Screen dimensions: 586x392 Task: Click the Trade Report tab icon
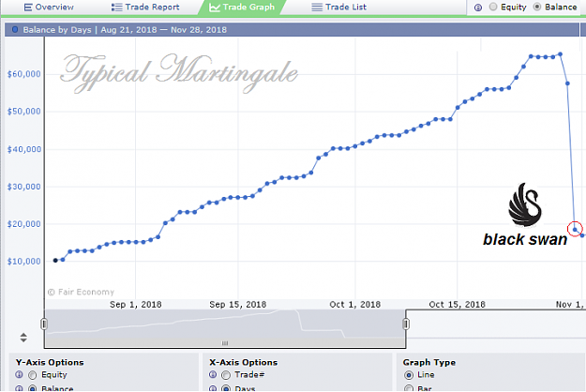[117, 8]
